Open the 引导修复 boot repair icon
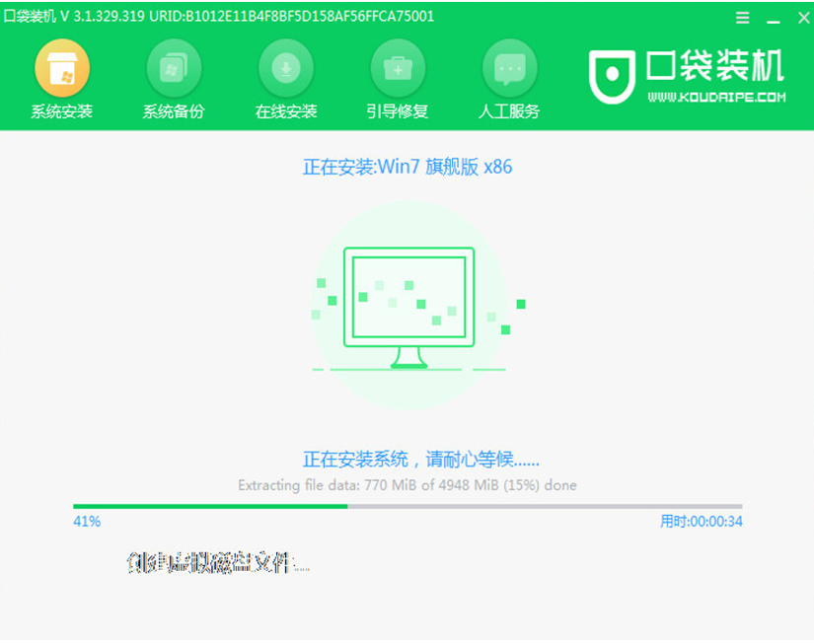The image size is (814, 644). [398, 69]
